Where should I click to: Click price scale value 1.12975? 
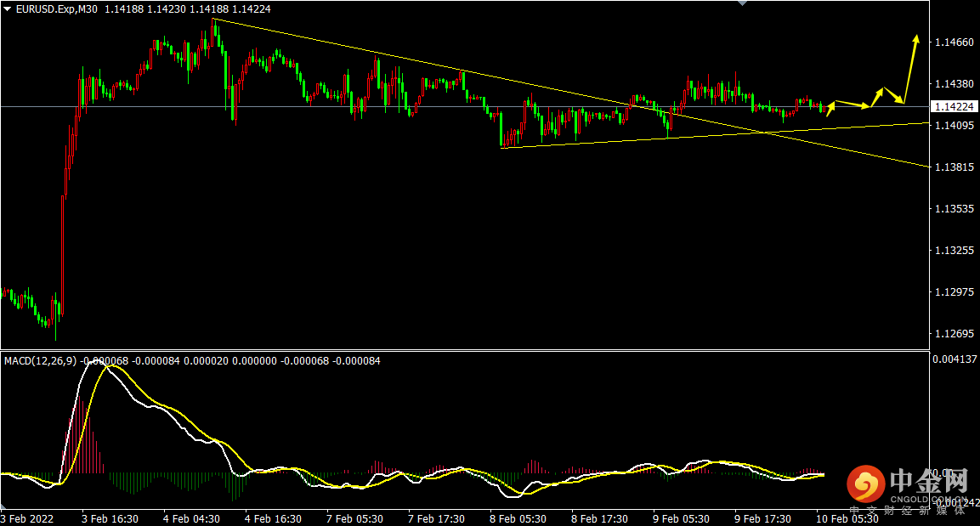click(x=954, y=291)
